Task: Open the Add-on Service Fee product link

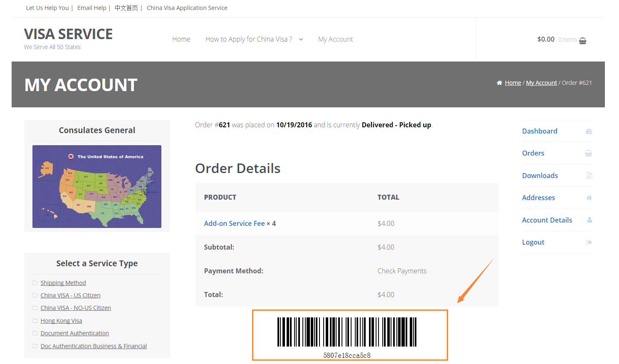Action: tap(234, 223)
